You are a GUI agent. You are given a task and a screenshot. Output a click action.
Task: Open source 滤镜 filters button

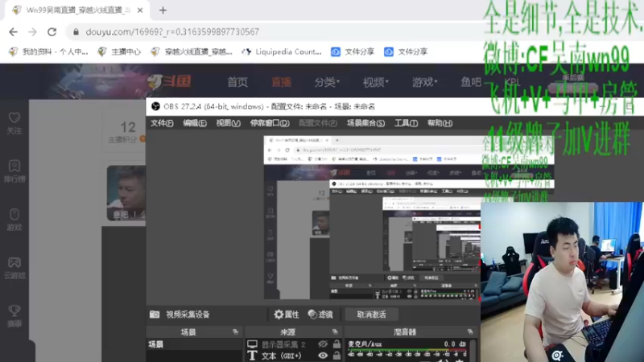coord(320,315)
